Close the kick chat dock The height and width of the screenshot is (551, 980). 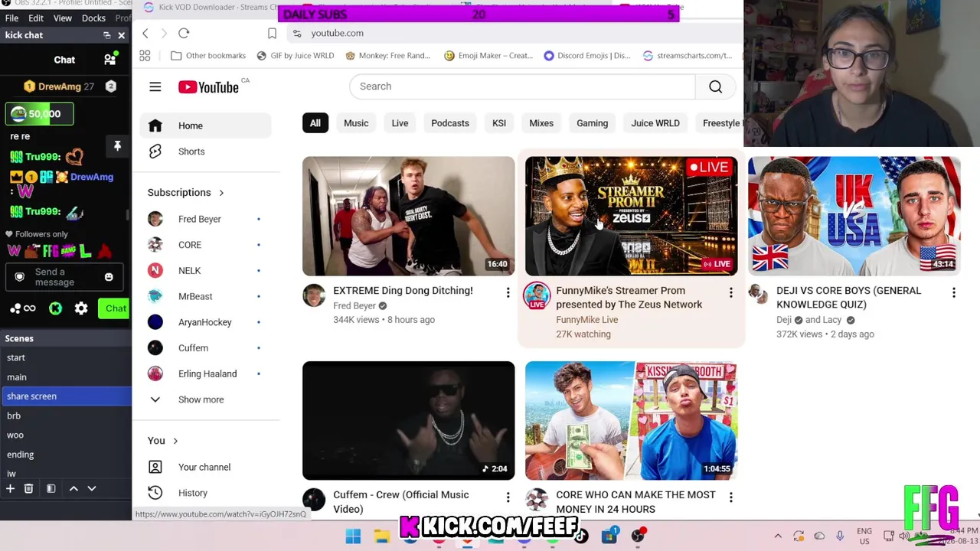pos(121,35)
